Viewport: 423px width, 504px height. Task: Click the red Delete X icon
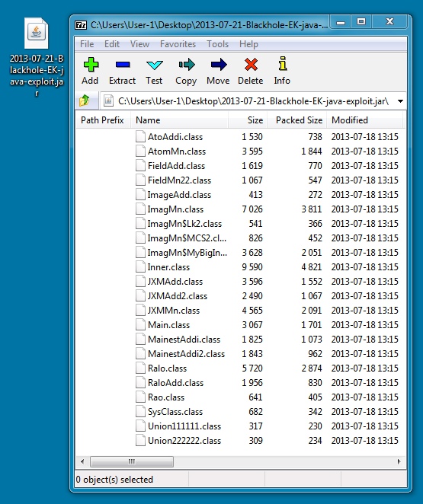251,64
